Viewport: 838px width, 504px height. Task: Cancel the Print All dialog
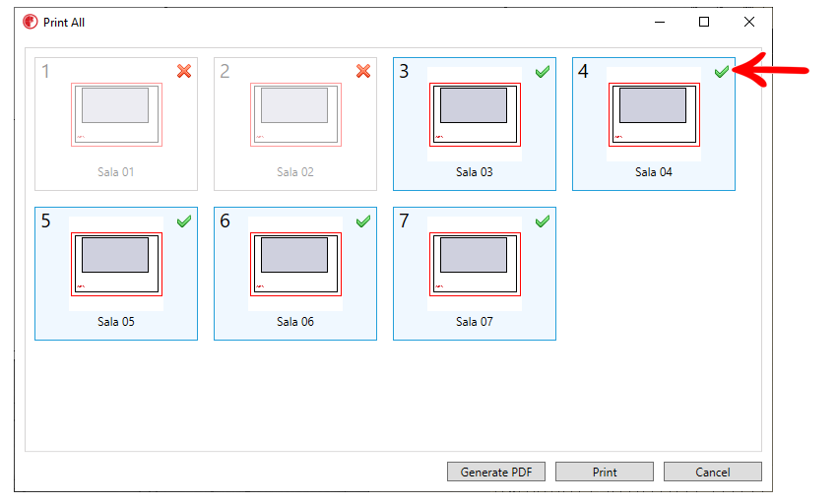(x=712, y=472)
